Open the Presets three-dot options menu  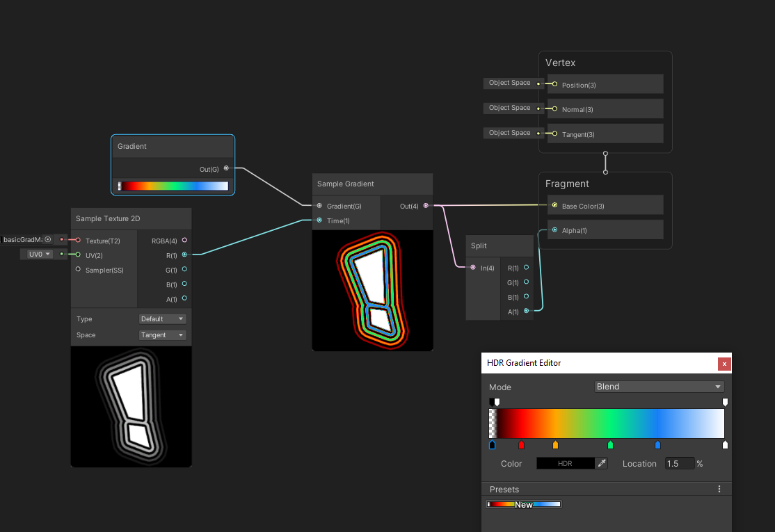[719, 490]
